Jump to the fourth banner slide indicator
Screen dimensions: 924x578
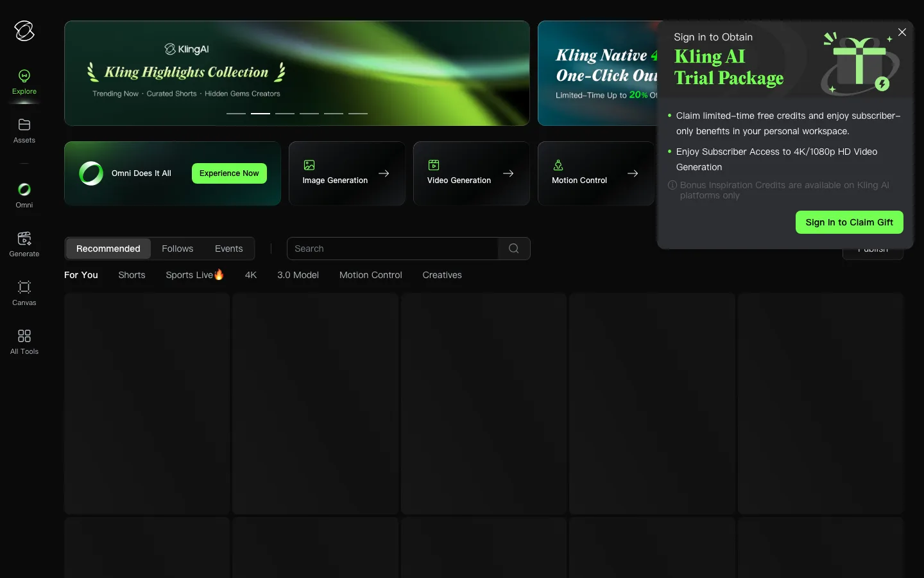[309, 114]
